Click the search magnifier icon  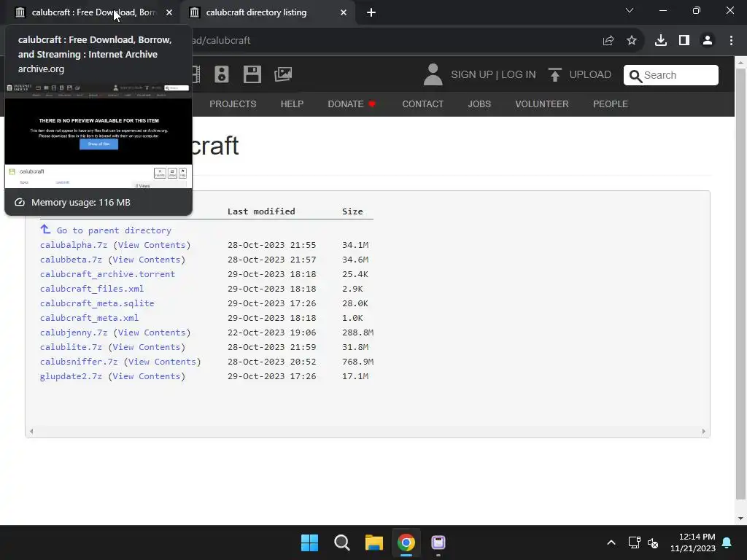635,76
